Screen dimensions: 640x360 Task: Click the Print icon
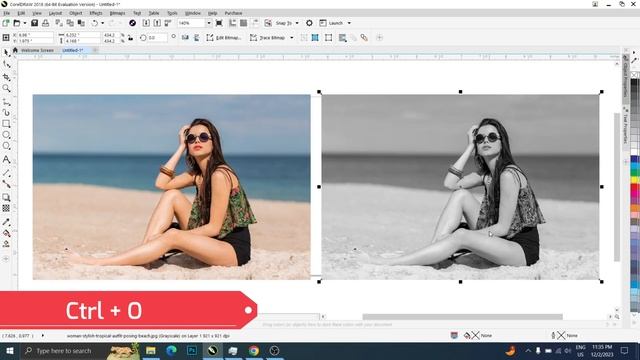(45, 23)
